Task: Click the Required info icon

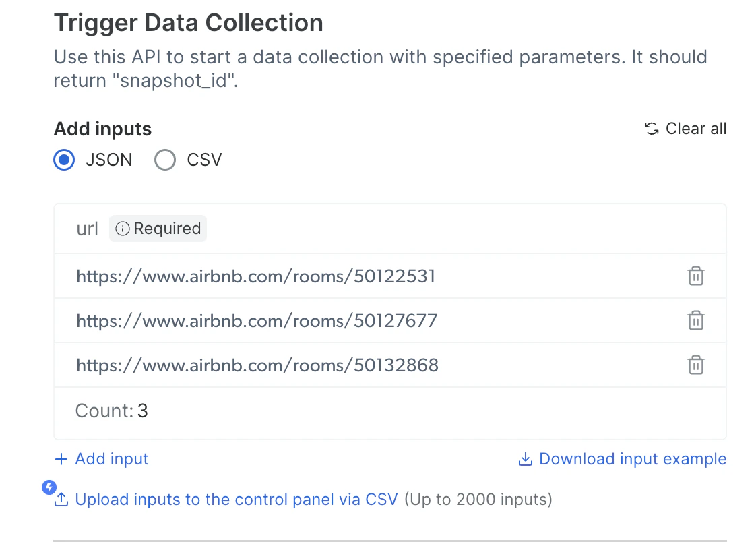Action: pos(123,229)
